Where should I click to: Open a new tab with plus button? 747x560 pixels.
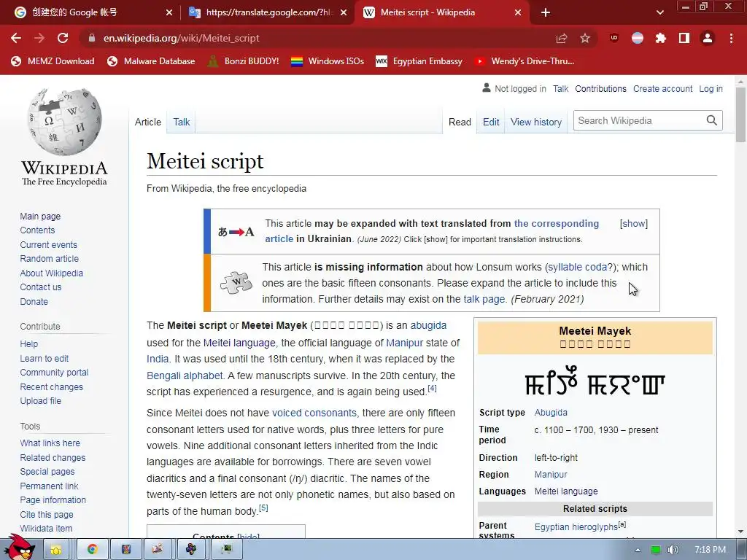pyautogui.click(x=546, y=12)
